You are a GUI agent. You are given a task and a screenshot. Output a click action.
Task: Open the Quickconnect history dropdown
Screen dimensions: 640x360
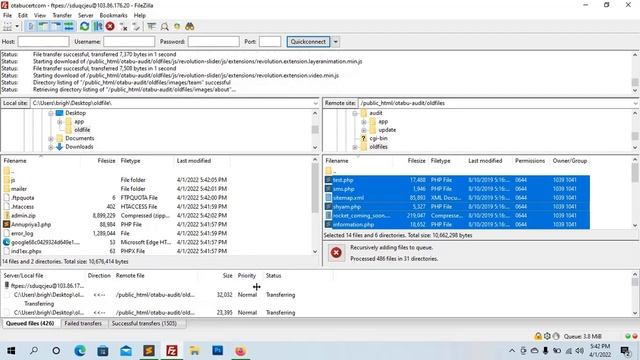(x=335, y=42)
